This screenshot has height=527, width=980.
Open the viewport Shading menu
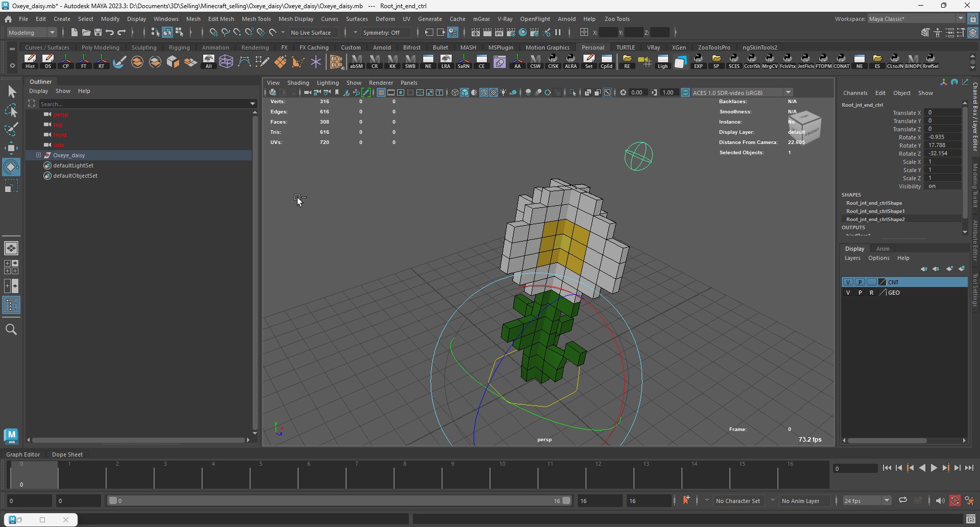298,83
